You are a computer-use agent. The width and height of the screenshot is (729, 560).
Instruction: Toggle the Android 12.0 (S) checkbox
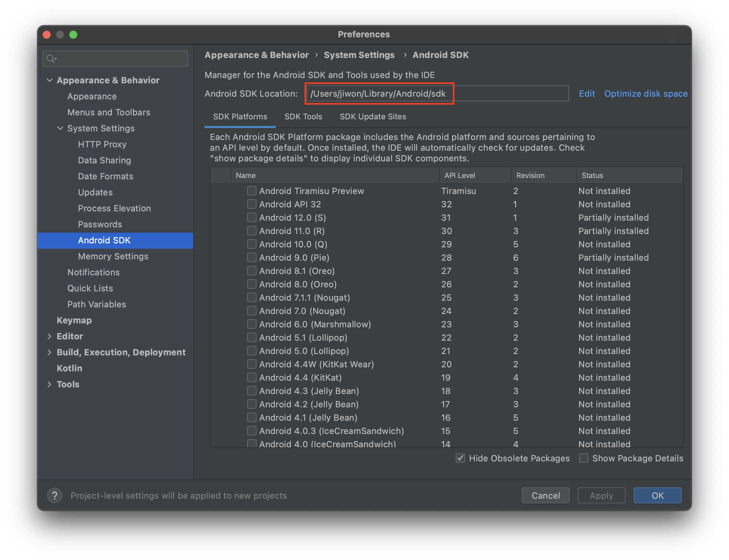(x=252, y=217)
